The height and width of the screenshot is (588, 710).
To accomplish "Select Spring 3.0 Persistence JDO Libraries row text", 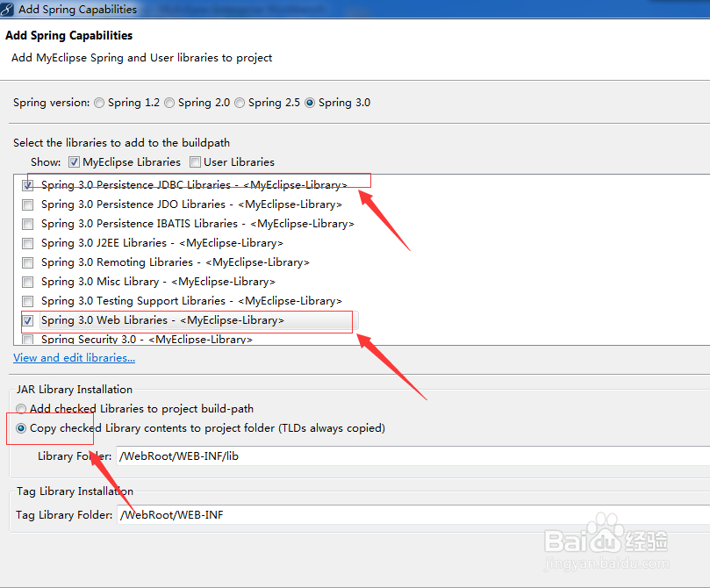I will tap(191, 204).
